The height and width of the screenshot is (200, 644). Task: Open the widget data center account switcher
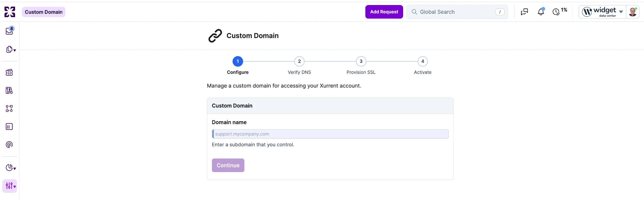(x=602, y=12)
